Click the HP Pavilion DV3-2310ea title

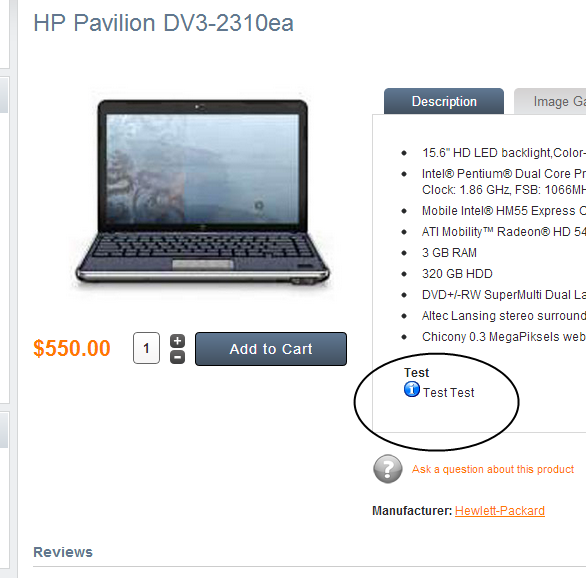[x=163, y=23]
